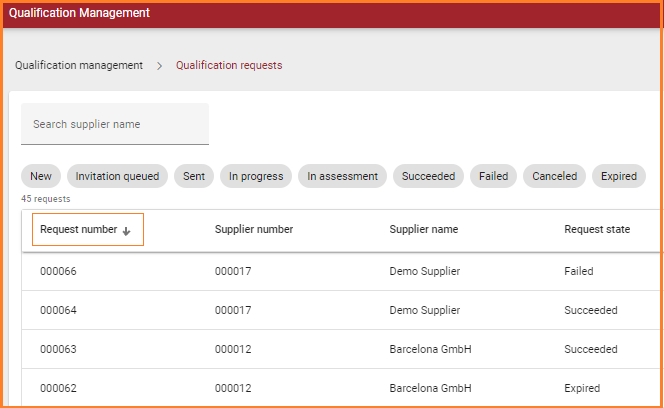
Task: Click the Search supplier name field
Action: (x=115, y=125)
